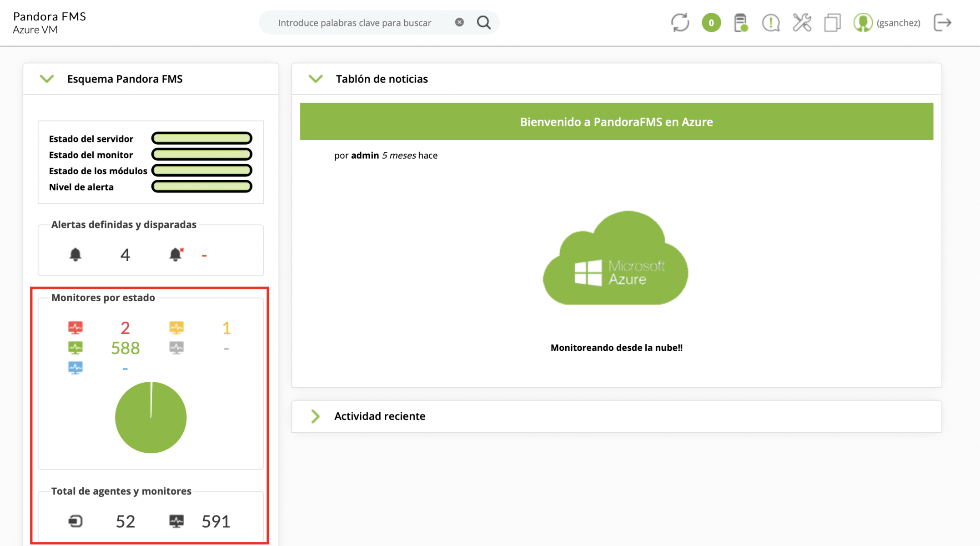Click the Bienvenido a PandoraFMS en Azure banner
This screenshot has width=980, height=546.
click(x=617, y=121)
